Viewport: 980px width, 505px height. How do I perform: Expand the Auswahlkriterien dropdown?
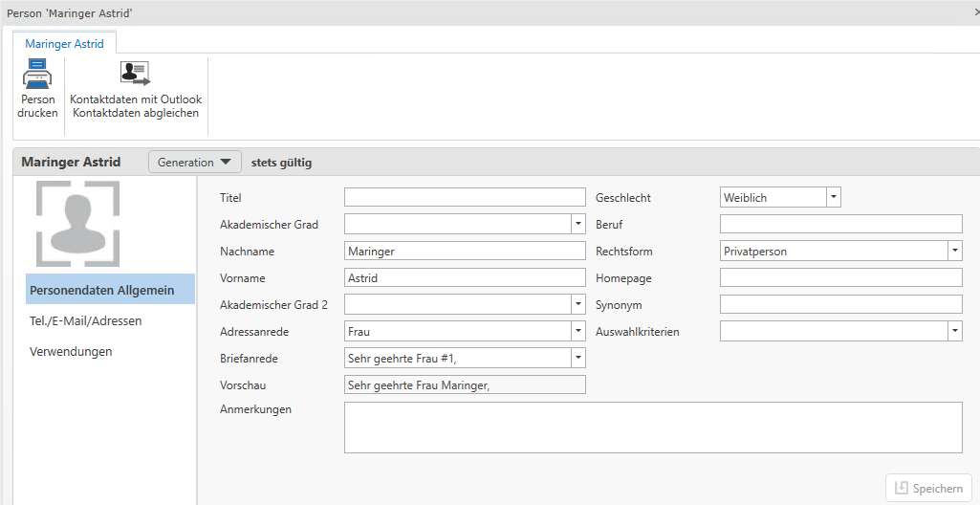pyautogui.click(x=954, y=332)
